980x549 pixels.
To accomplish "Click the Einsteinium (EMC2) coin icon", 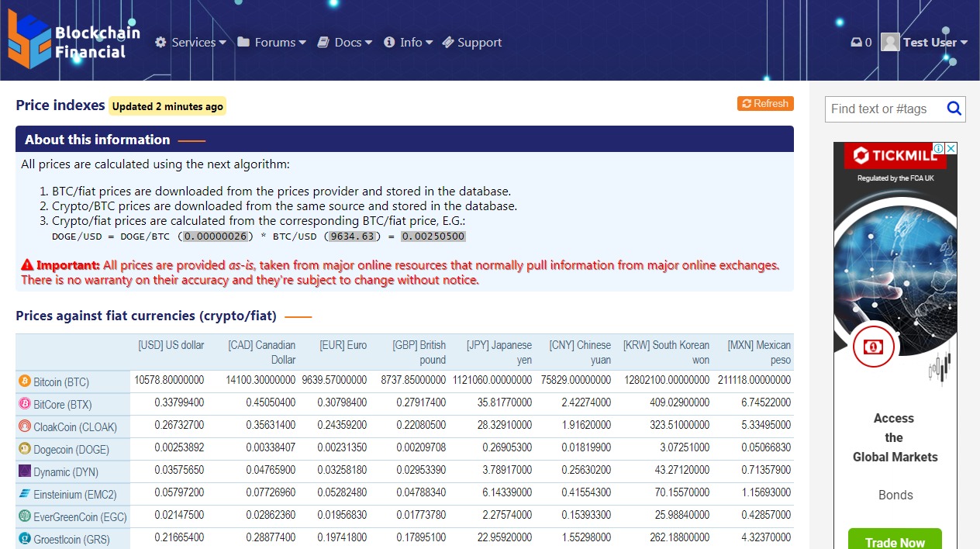I will coord(25,494).
